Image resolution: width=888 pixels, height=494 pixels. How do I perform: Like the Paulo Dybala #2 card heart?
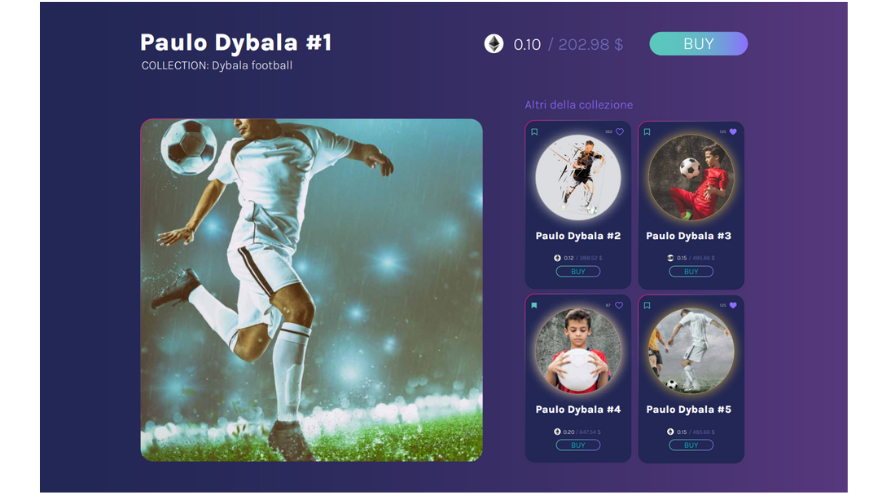pyautogui.click(x=620, y=132)
